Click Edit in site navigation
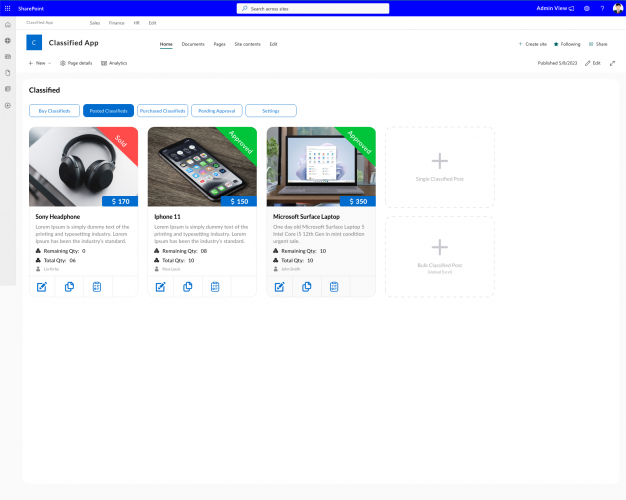The width and height of the screenshot is (626, 500). [x=273, y=44]
